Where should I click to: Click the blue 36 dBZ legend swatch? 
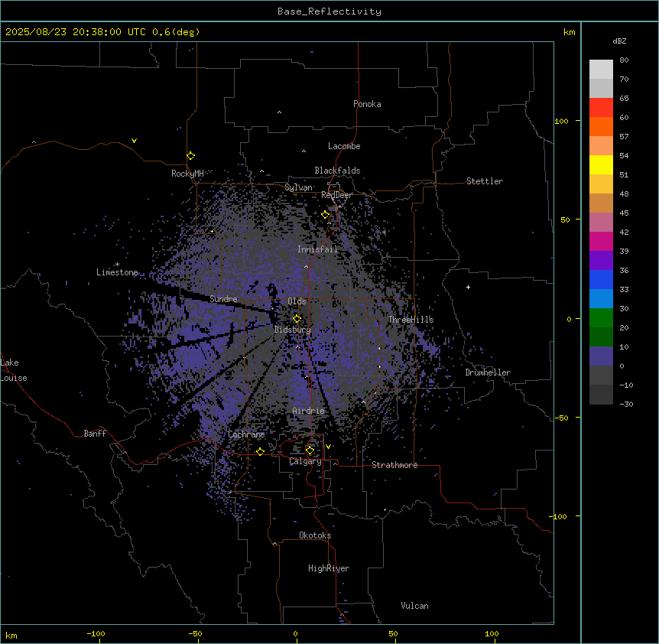coord(601,279)
